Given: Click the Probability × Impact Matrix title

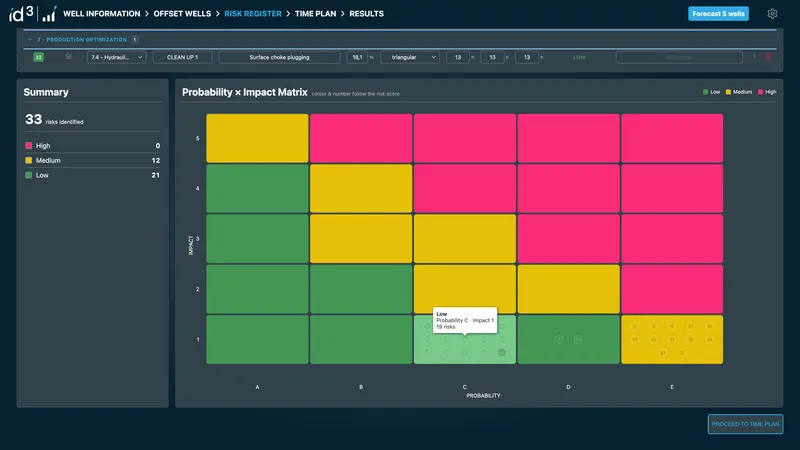Looking at the screenshot, I should [x=245, y=92].
